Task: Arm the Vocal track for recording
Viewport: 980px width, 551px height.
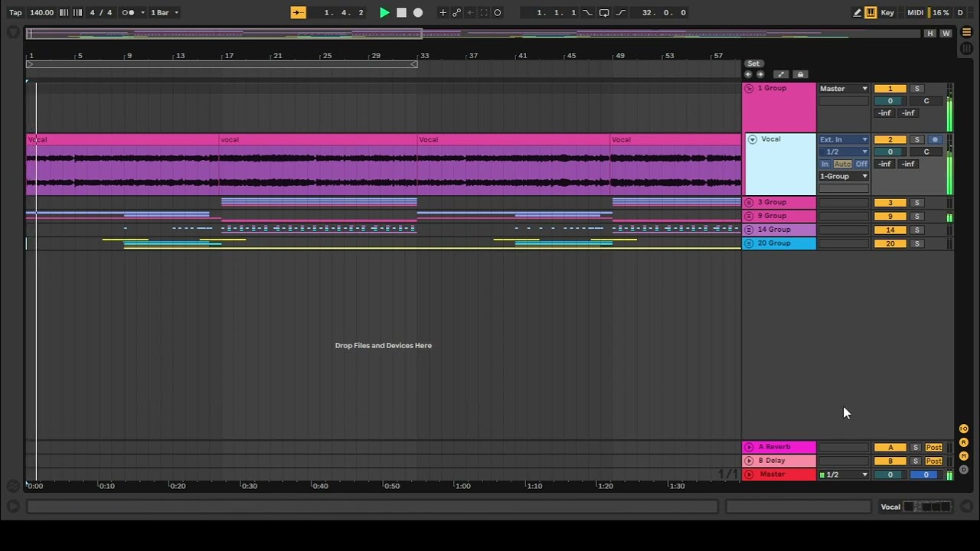Action: (x=934, y=139)
